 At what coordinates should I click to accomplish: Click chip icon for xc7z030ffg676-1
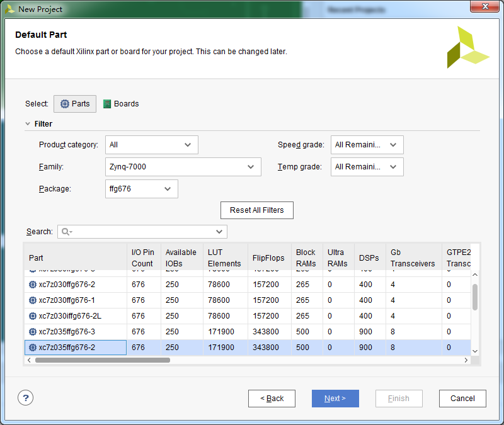coord(33,300)
